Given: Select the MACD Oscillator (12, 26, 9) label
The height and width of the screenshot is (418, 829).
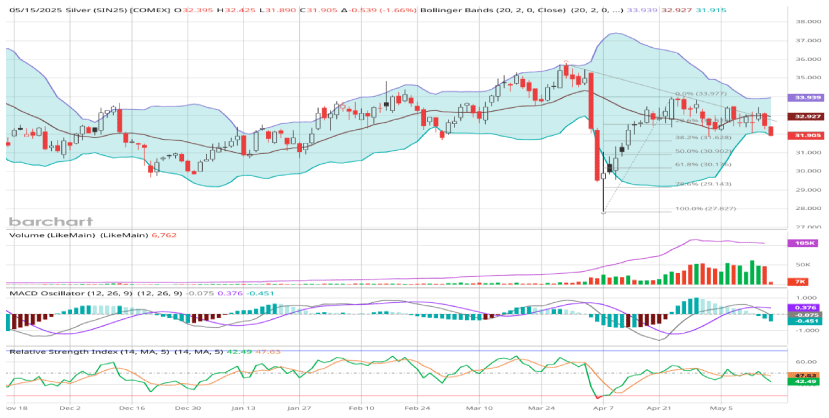Looking at the screenshot, I should point(67,294).
